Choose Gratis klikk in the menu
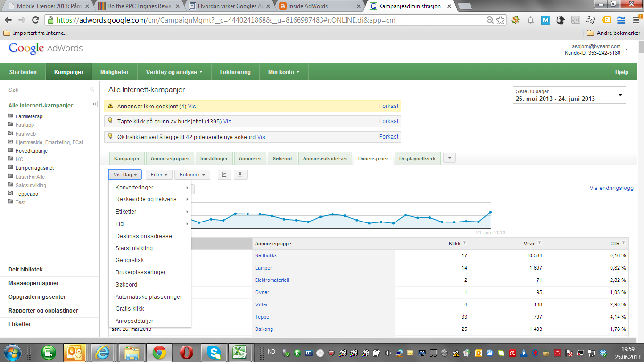The width and height of the screenshot is (644, 362). (150, 309)
